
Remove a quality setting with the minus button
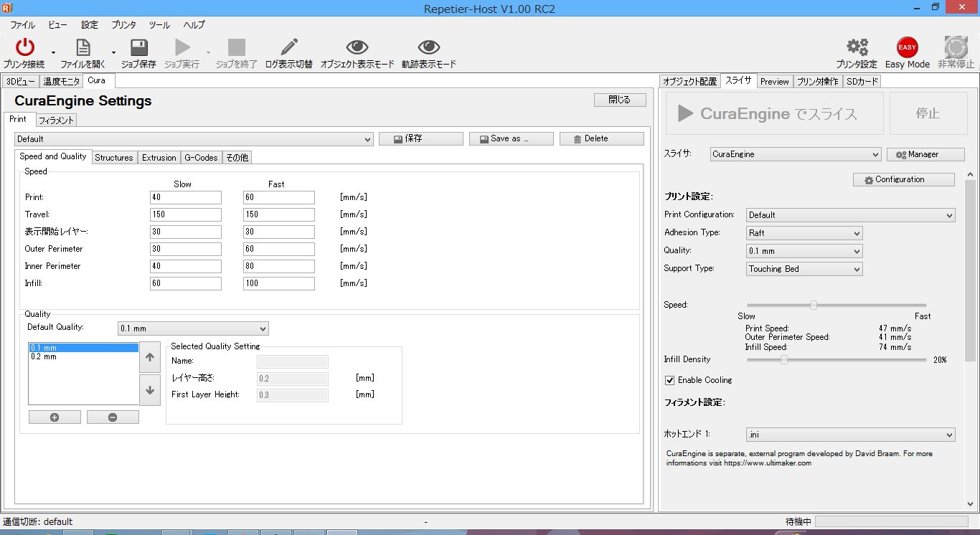tap(113, 417)
